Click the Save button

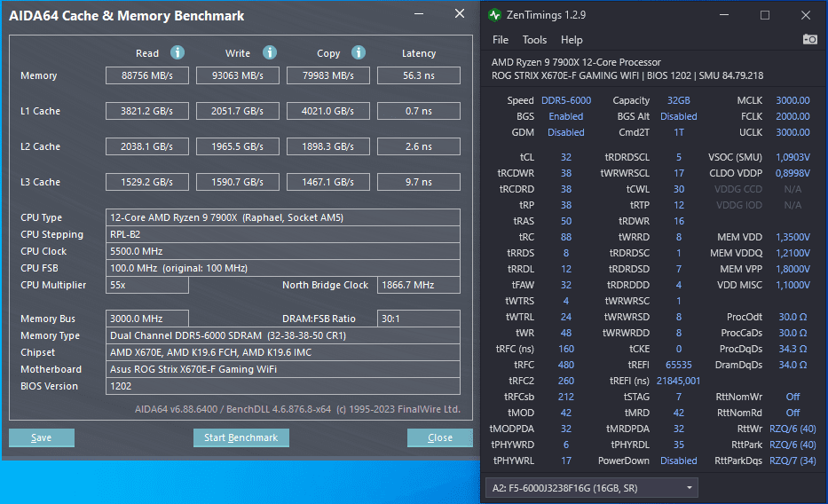click(41, 437)
